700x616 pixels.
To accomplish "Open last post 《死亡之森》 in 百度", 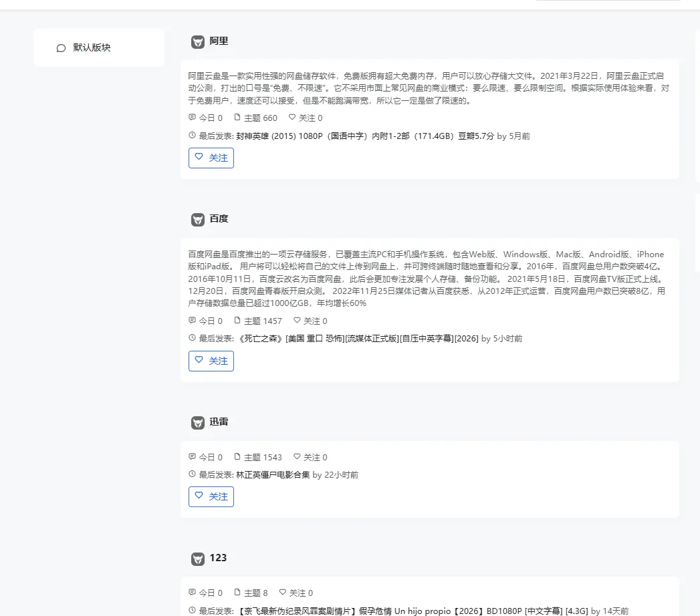I will coord(358,339).
